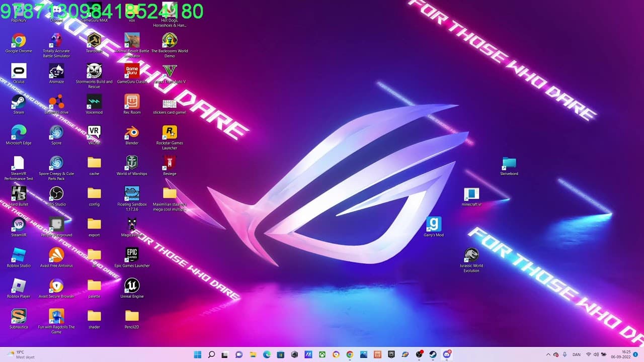Viewport: 644px width, 362px height.
Task: Select the Totally Accurate Battle Simulator shortcut
Action: click(56, 45)
